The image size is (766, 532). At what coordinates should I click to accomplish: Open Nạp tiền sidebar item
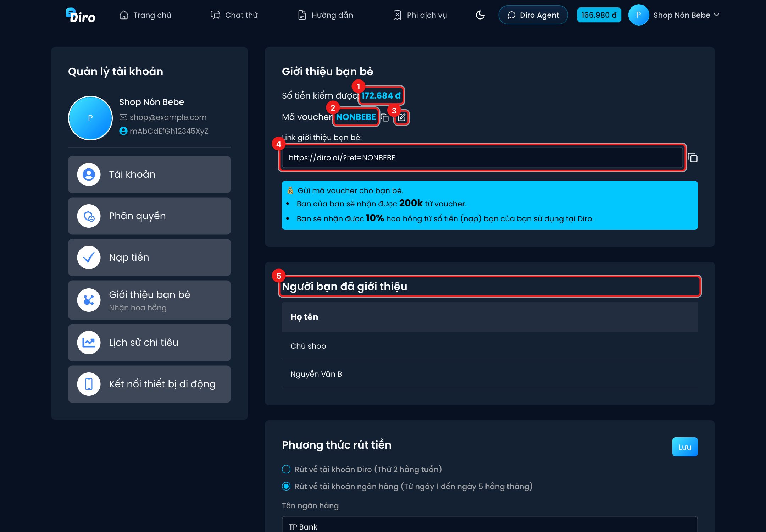tap(149, 257)
